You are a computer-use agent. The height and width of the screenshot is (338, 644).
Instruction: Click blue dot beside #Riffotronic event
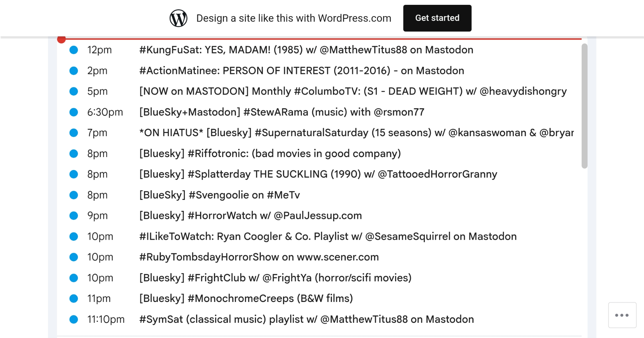74,154
